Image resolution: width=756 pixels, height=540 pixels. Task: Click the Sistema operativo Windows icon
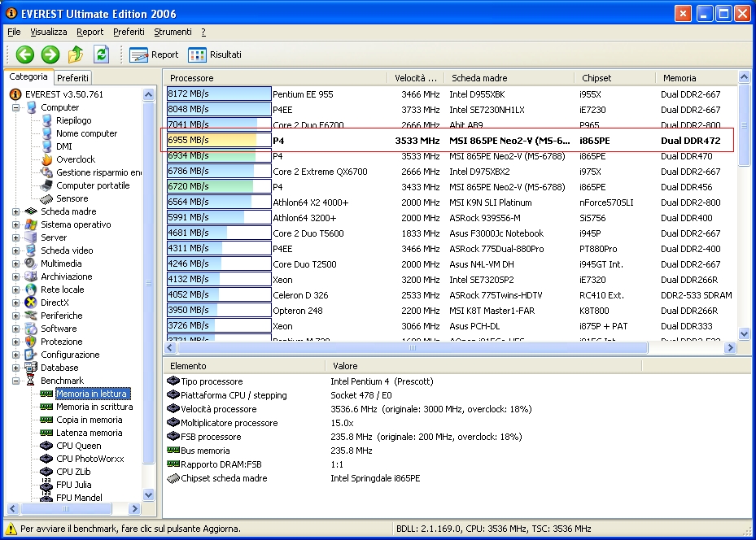tap(31, 224)
